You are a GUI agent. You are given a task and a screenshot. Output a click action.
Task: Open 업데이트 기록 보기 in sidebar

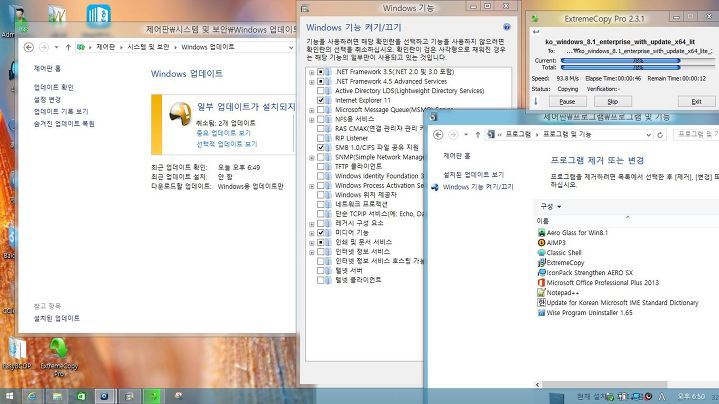61,111
